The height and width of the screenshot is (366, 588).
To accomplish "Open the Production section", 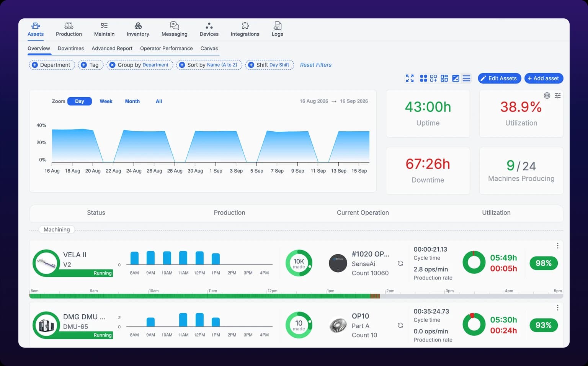I will (69, 29).
